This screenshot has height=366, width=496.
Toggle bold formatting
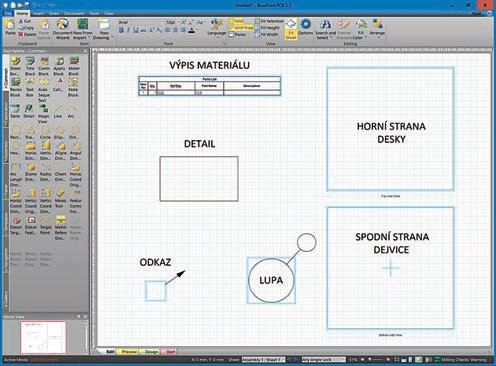pyautogui.click(x=121, y=30)
